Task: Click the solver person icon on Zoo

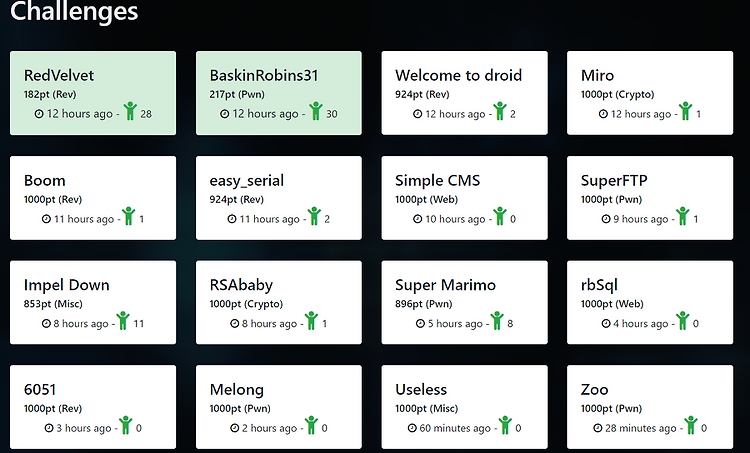Action: point(691,425)
